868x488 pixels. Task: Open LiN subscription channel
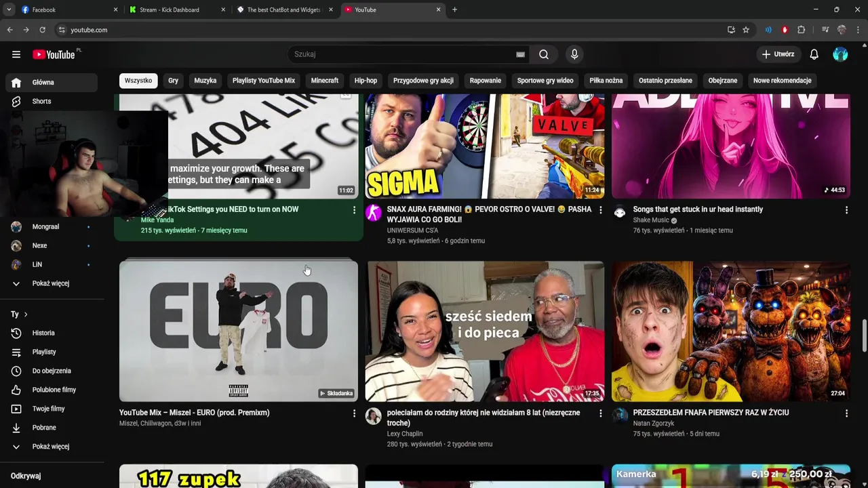pos(52,264)
